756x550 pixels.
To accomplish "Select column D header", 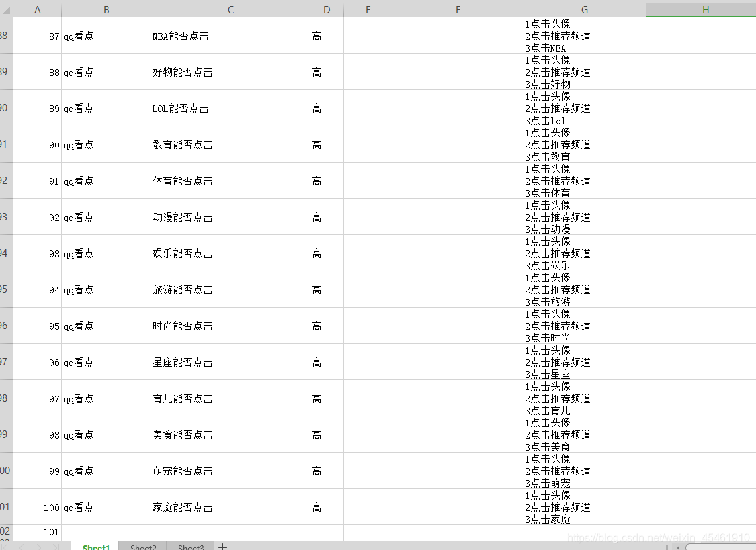I will (327, 9).
